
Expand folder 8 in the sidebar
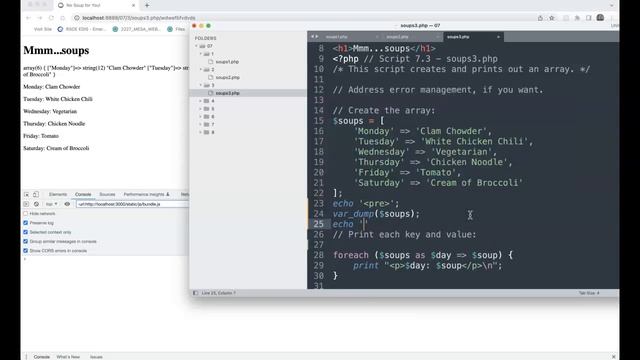(201, 132)
